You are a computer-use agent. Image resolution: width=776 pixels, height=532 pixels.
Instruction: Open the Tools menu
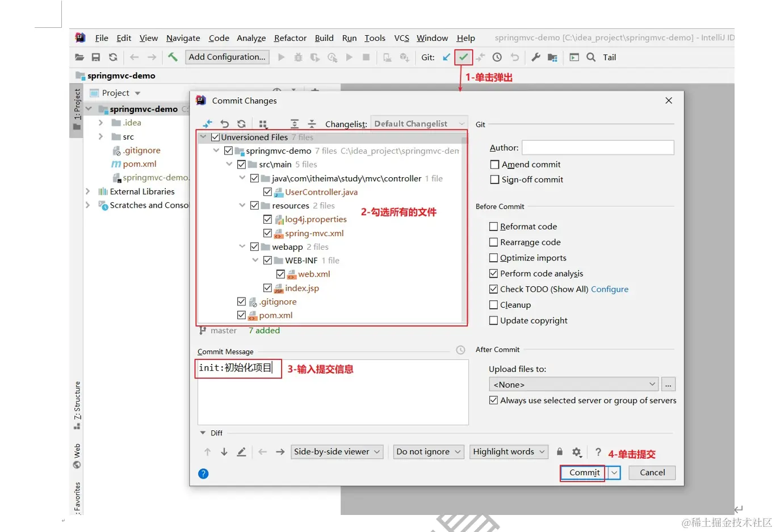point(375,38)
